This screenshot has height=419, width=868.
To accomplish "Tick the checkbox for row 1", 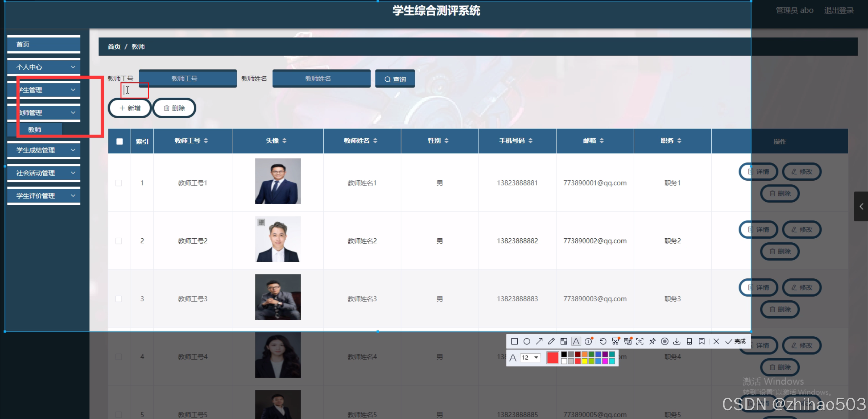I will [119, 183].
